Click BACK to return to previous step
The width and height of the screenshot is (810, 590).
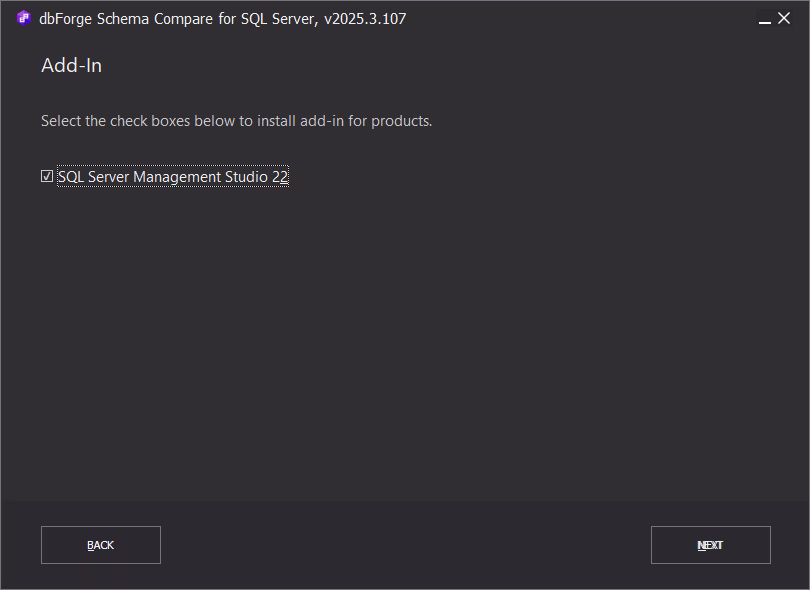coord(100,545)
